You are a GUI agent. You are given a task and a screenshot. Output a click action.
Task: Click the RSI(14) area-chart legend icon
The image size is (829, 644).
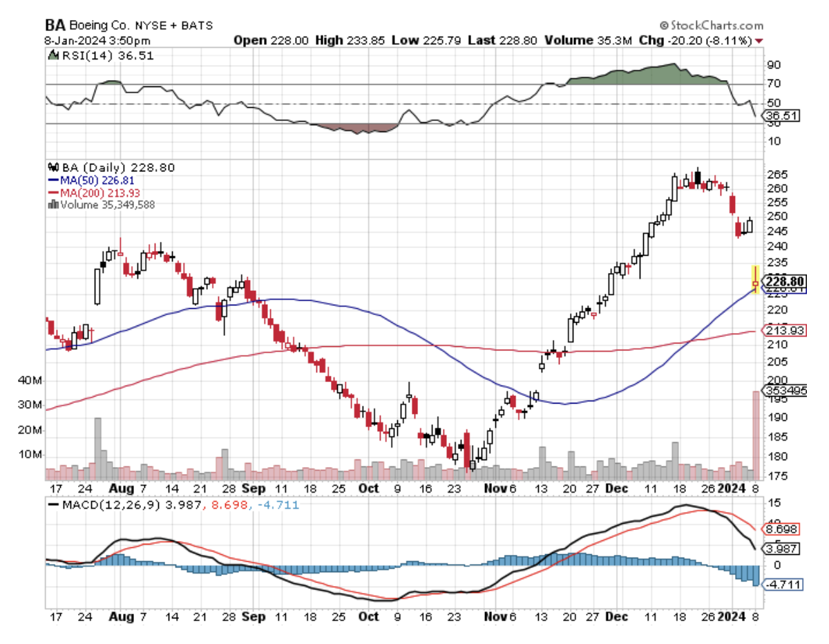(52, 56)
